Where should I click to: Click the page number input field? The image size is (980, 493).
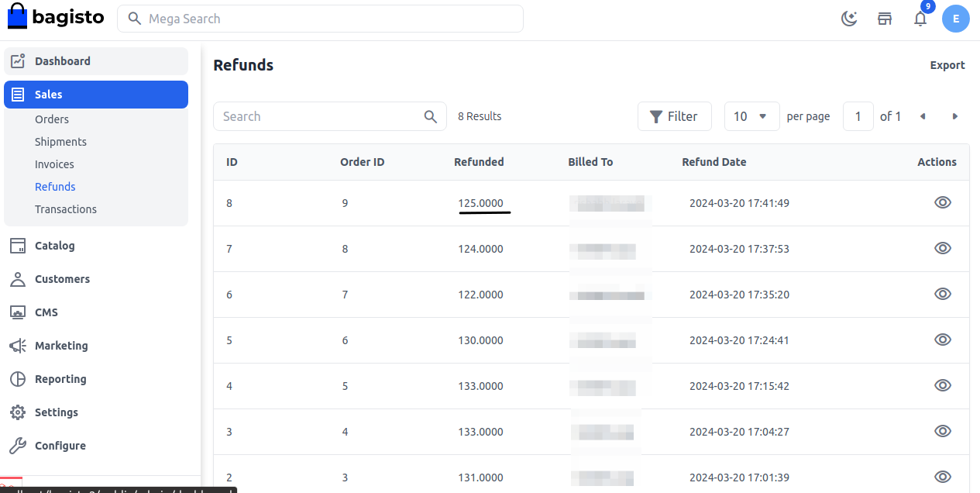858,115
